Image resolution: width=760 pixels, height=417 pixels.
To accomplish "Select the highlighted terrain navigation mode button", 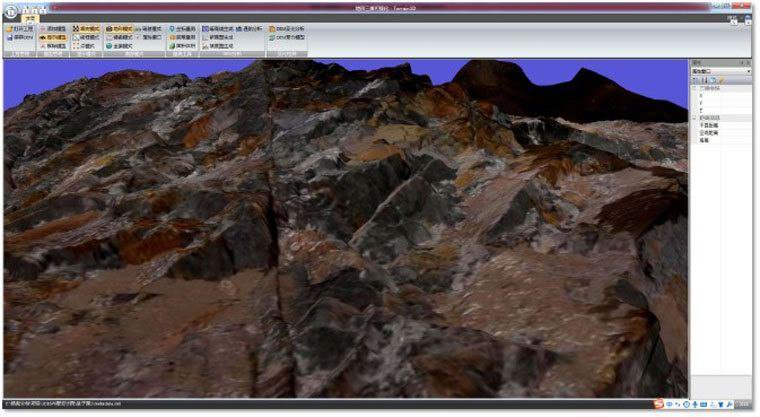I will point(119,29).
